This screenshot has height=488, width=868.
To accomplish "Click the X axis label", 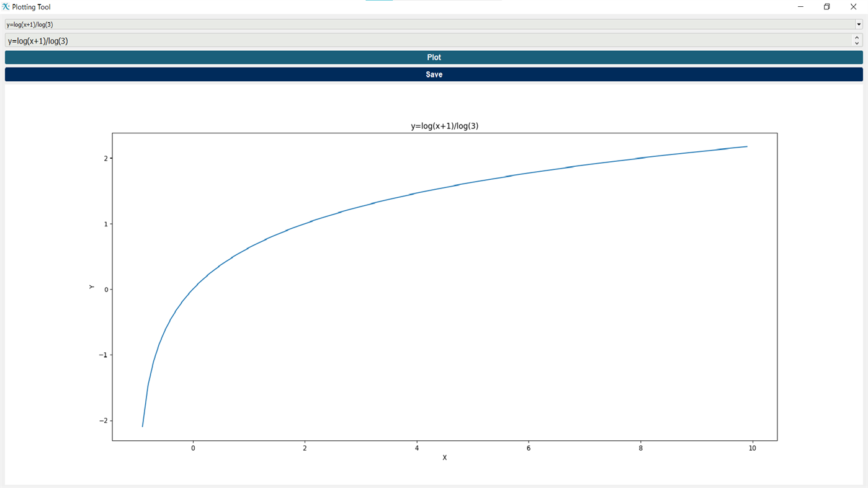I will tap(444, 457).
